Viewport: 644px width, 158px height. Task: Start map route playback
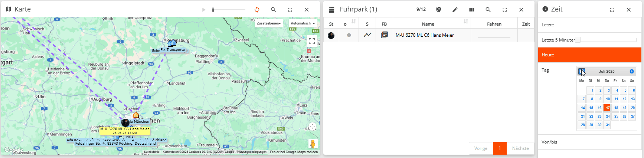click(x=204, y=10)
